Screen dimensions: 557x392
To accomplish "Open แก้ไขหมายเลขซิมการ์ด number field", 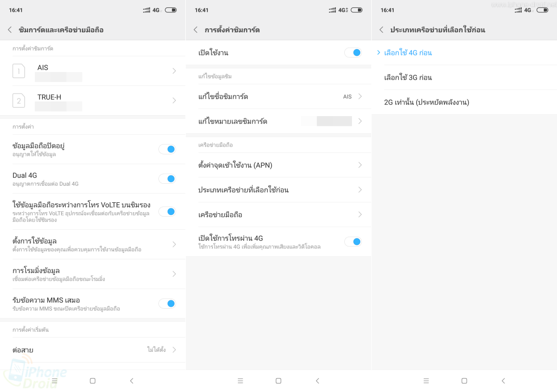I will click(278, 122).
